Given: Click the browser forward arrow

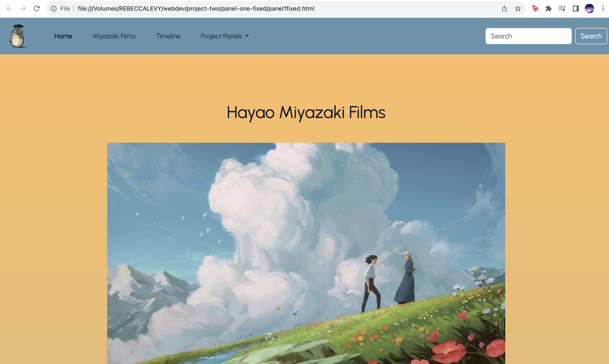Looking at the screenshot, I should tap(23, 8).
